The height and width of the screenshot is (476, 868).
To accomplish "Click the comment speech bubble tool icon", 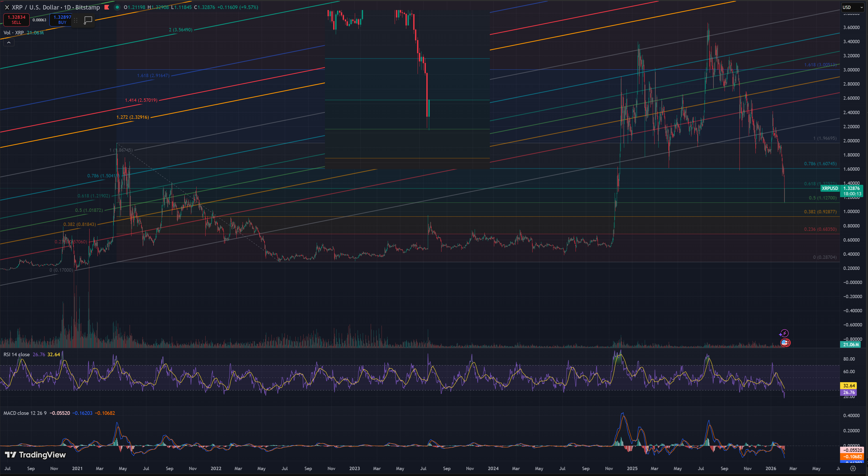I will click(x=88, y=20).
